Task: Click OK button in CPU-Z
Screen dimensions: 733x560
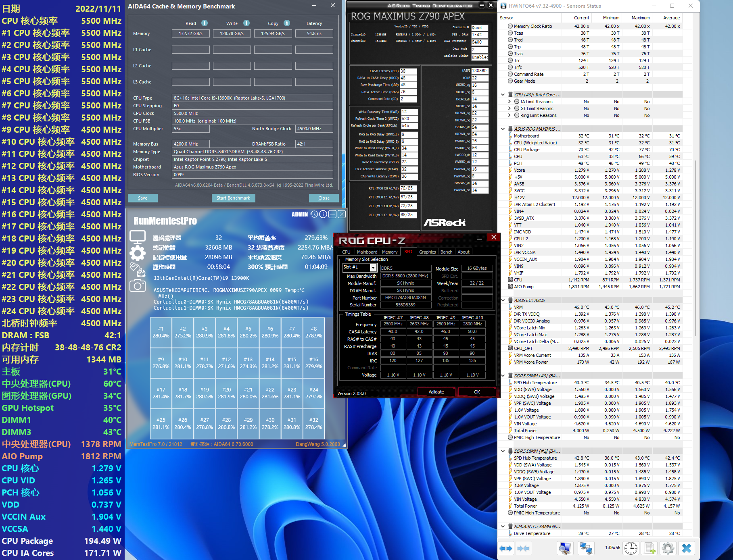Action: [477, 392]
